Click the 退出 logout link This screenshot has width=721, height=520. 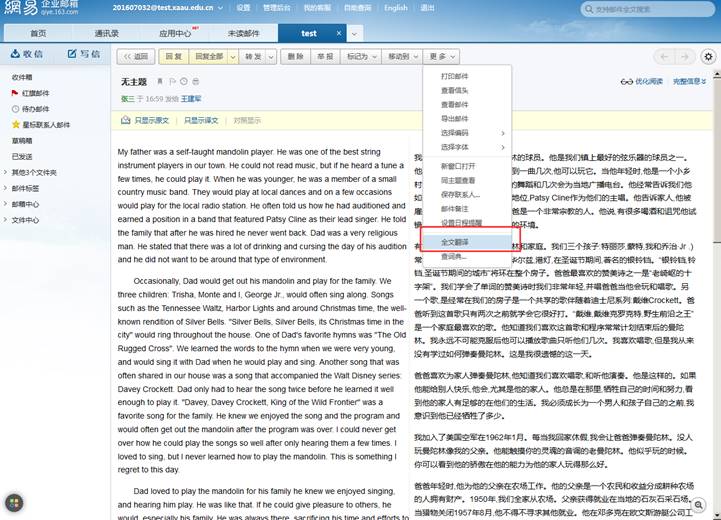(428, 8)
